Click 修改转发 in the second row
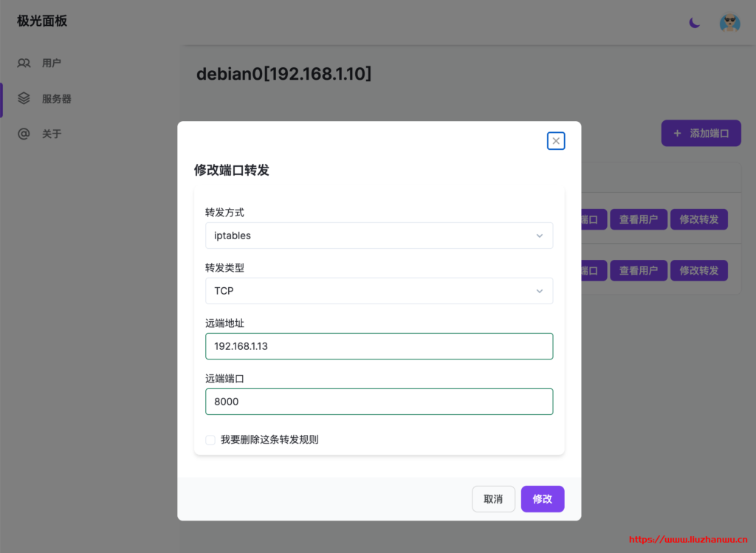 point(699,270)
